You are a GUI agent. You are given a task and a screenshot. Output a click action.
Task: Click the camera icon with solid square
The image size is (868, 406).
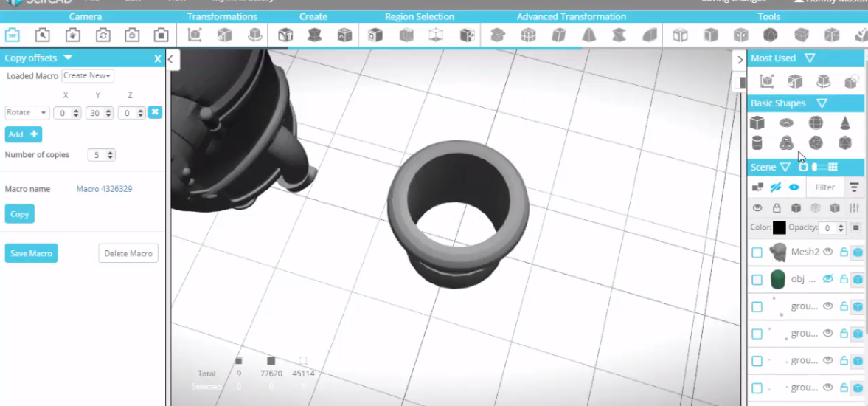[161, 35]
